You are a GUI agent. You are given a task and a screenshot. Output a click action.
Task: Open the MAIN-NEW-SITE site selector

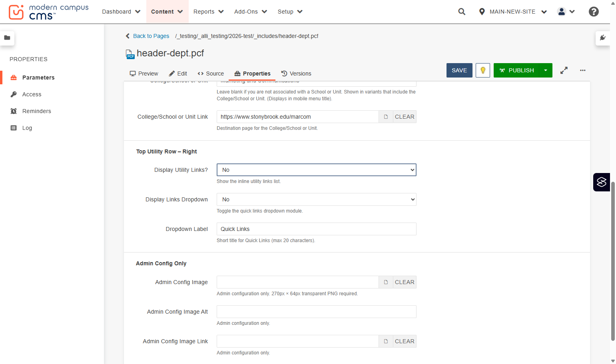(513, 12)
